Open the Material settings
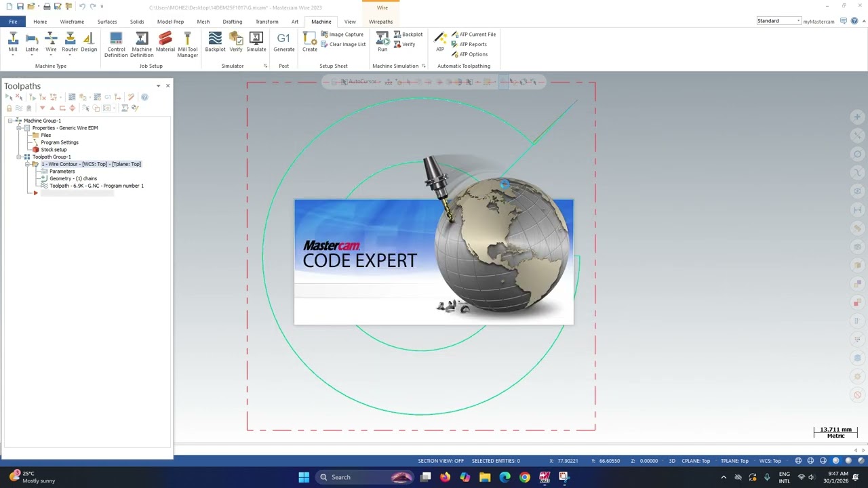868x488 pixels. click(165, 43)
